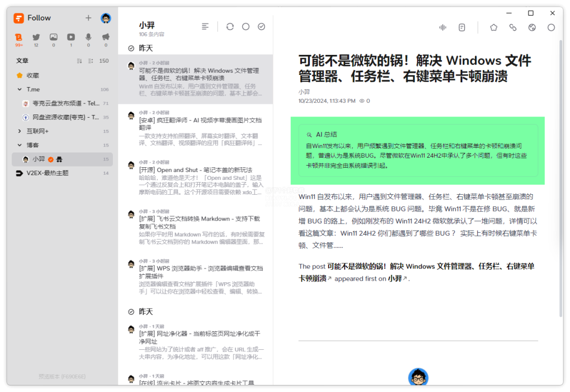
Task: Toggle article read status circle
Action: pyautogui.click(x=551, y=27)
